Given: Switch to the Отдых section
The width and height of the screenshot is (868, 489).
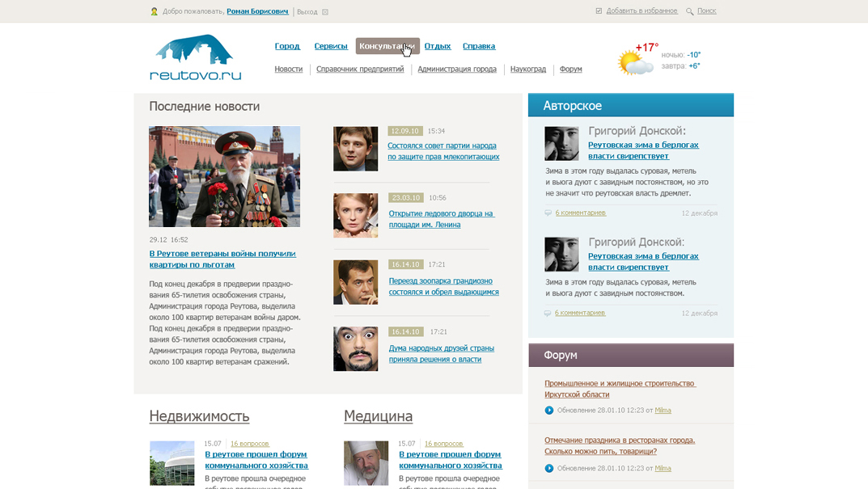Looking at the screenshot, I should point(438,46).
